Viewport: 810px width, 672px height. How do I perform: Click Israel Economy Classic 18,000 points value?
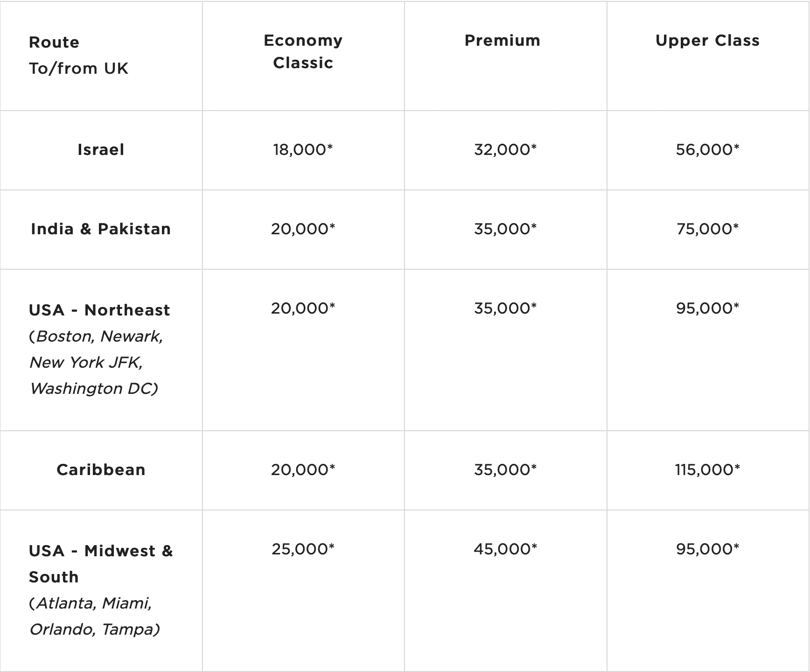pos(303,150)
